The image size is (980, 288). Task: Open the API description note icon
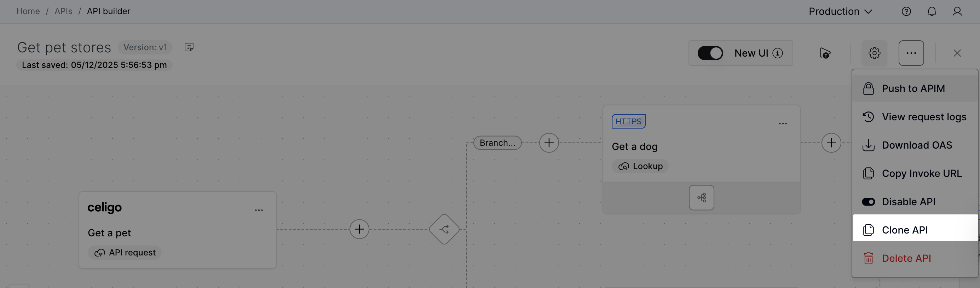(x=189, y=47)
